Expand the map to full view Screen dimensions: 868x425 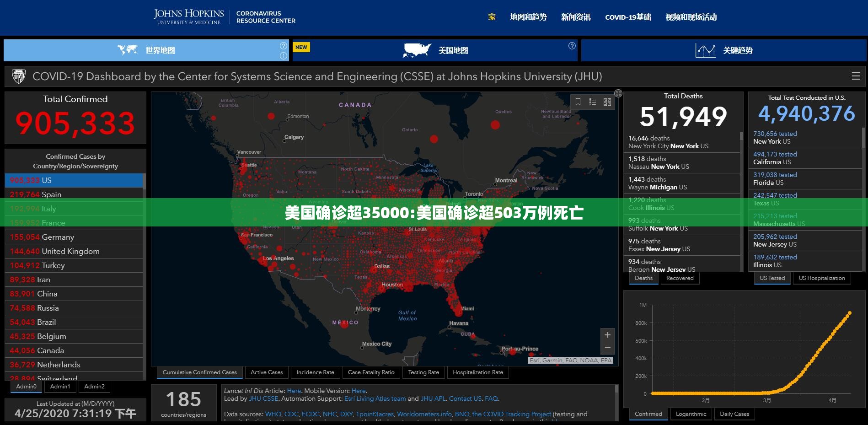[x=618, y=93]
